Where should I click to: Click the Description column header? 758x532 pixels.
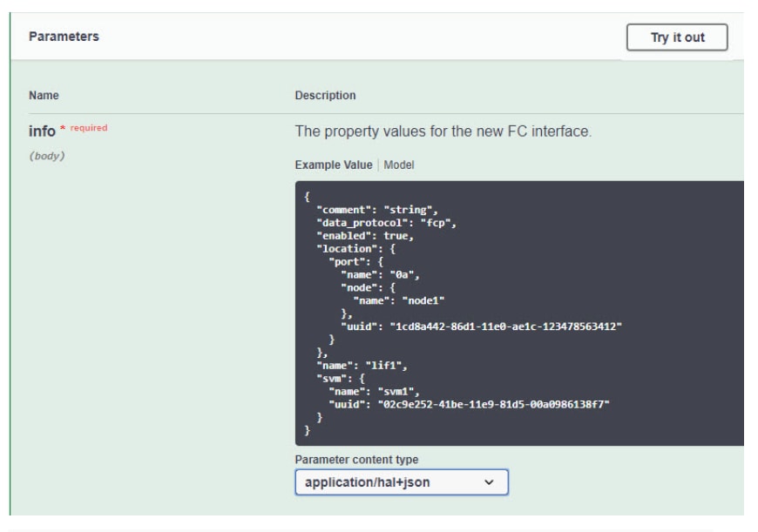[x=325, y=95]
